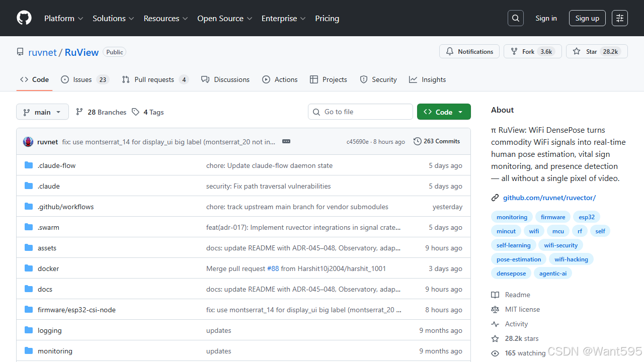This screenshot has width=644, height=362.
Task: Open the .github/workflows folder
Action: pyautogui.click(x=65, y=207)
